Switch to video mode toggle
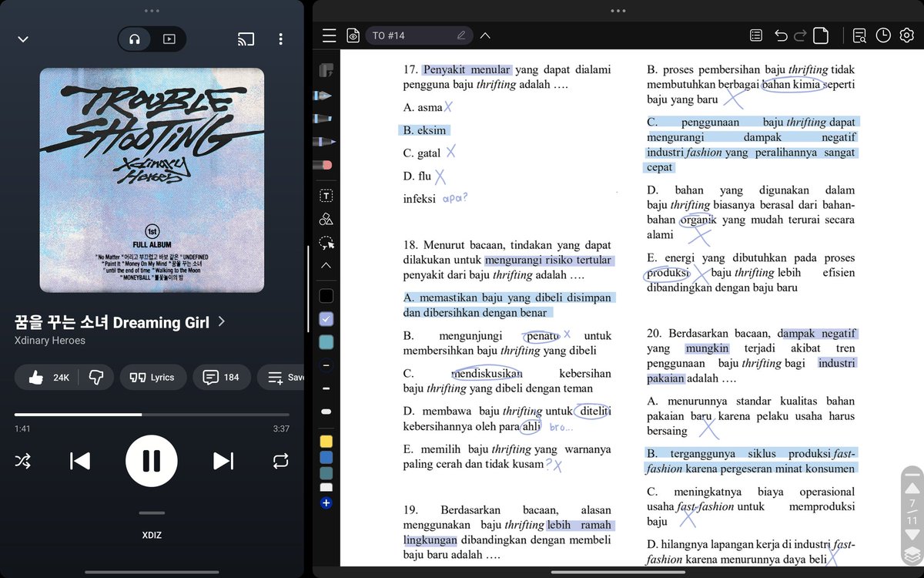This screenshot has height=578, width=924. tap(169, 39)
